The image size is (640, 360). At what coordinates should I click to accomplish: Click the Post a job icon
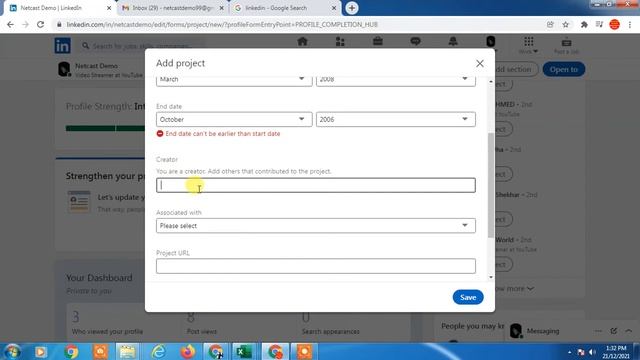coord(566,42)
